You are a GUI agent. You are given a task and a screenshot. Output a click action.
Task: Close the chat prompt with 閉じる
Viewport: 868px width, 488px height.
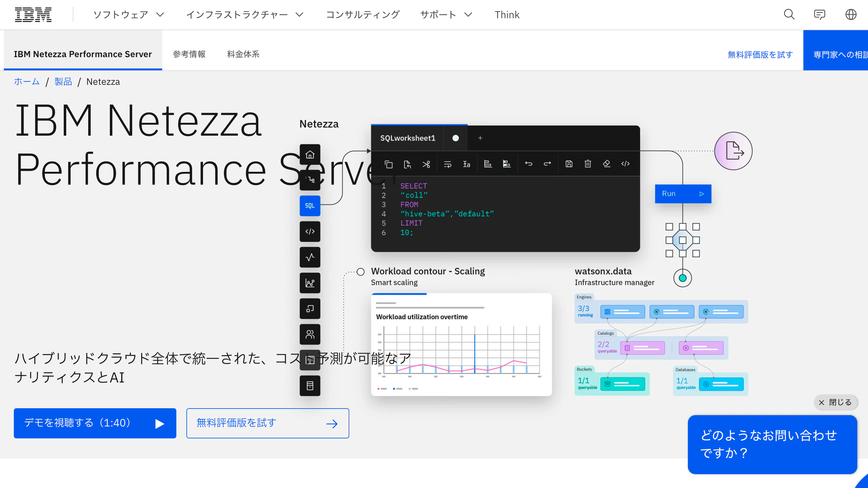click(x=835, y=402)
